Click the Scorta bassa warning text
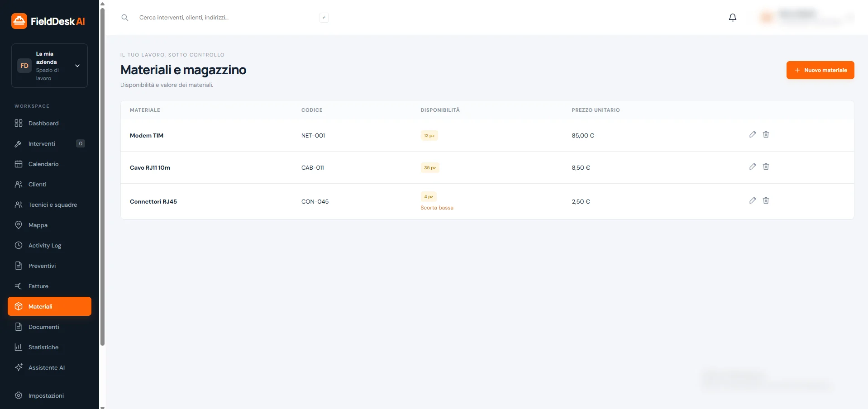The height and width of the screenshot is (409, 868). 437,208
